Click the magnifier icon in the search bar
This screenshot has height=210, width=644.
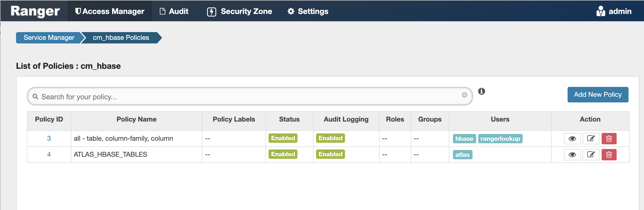36,96
